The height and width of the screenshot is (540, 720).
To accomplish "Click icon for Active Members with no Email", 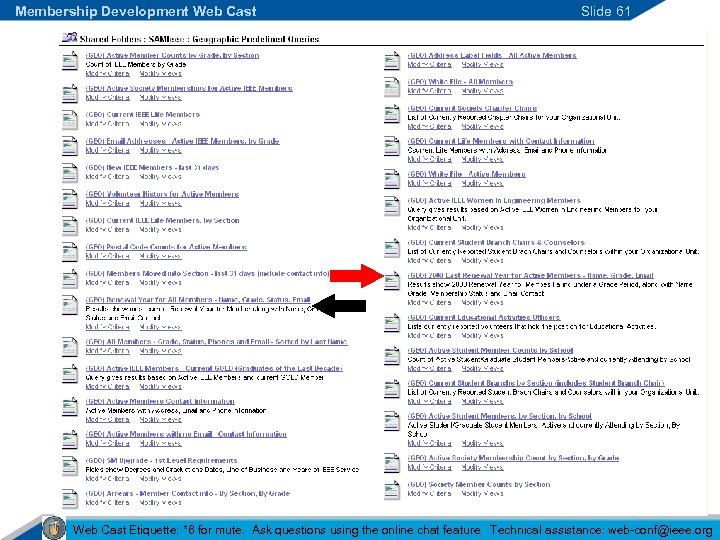I will [70, 439].
